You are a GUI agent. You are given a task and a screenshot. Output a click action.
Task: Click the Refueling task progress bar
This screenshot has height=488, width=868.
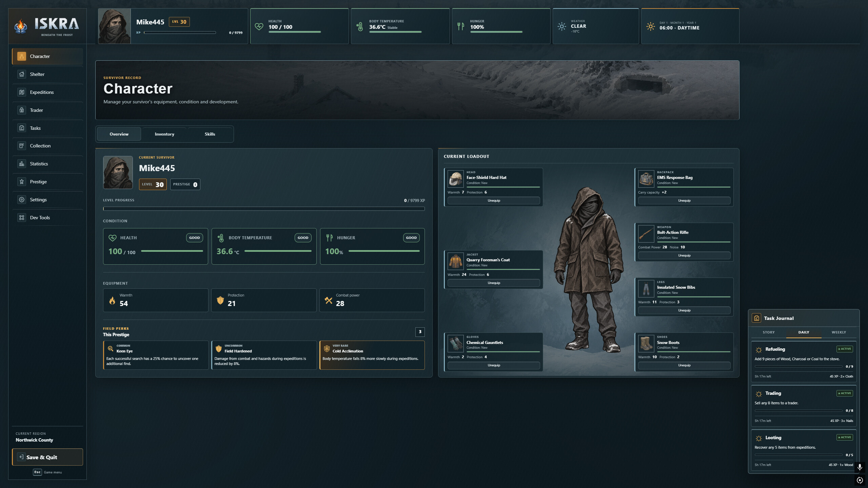(x=798, y=366)
